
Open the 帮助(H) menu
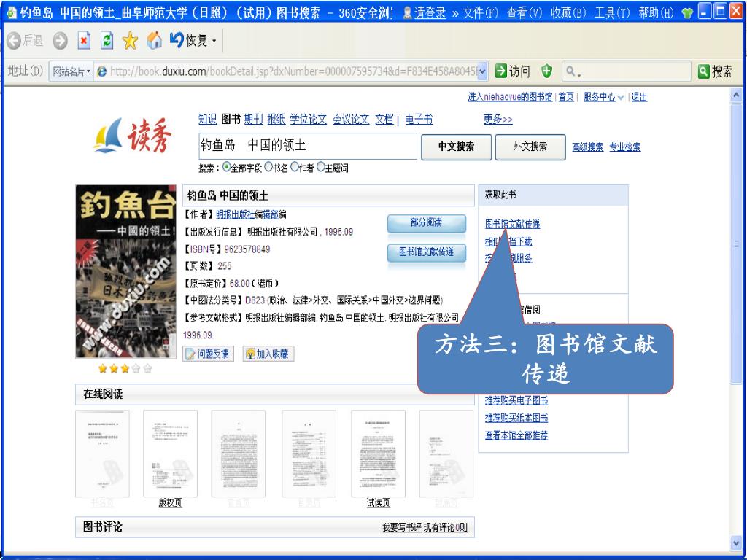click(x=656, y=13)
